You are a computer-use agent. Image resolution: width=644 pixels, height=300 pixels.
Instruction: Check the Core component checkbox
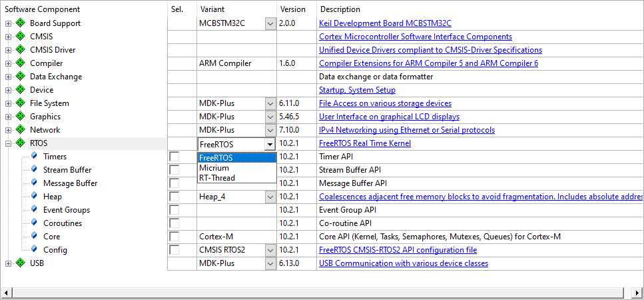174,237
